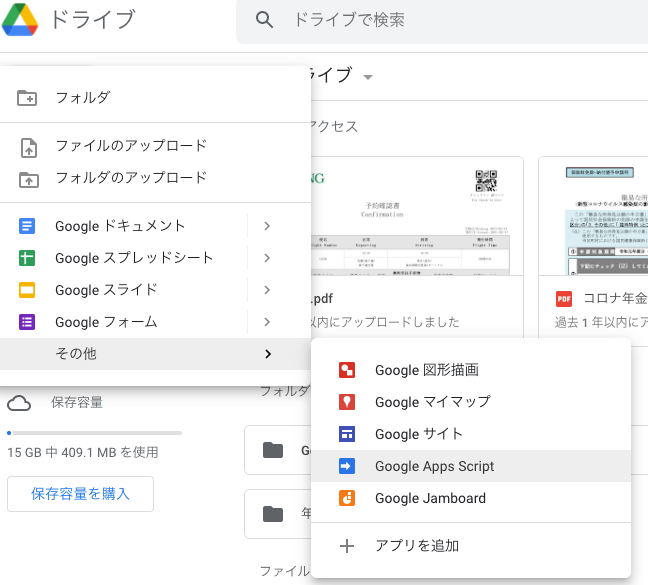Expand the Google スプレッドシート submenu arrow

coord(267,258)
